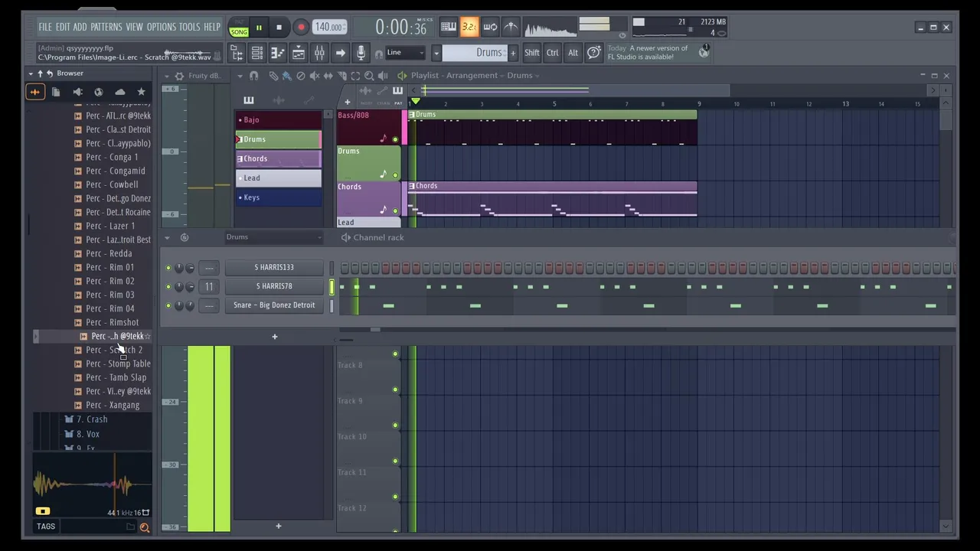Select the playlist draw pencil tool
This screenshot has height=551, width=980.
(x=273, y=76)
